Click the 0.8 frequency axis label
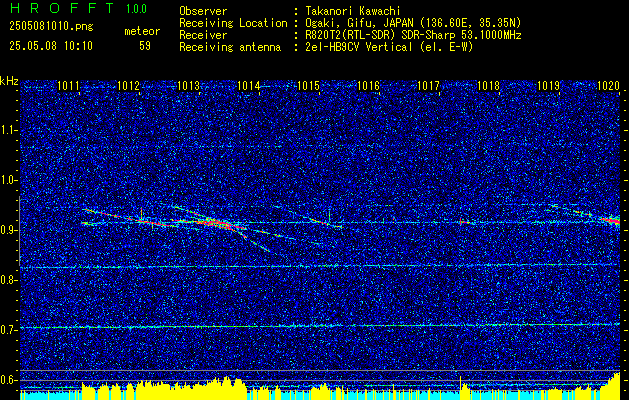Image resolution: width=629 pixels, height=400 pixels. click(9, 280)
